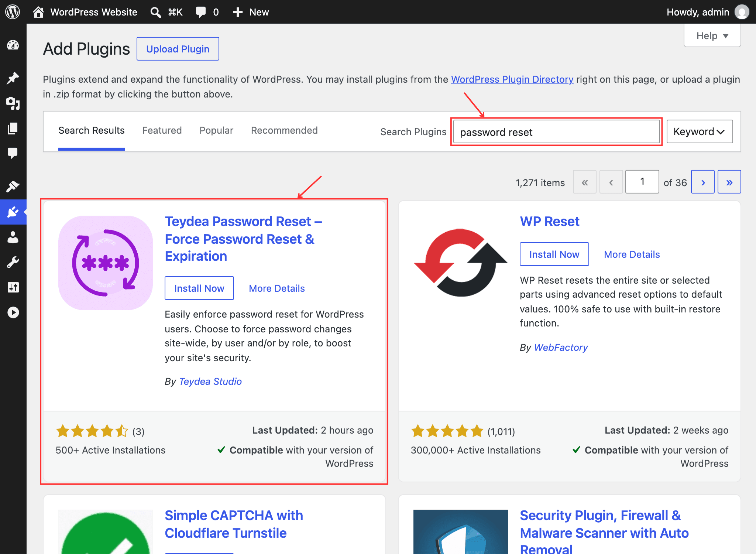756x554 pixels.
Task: Open Tools via the wrench sidebar icon
Action: point(13,262)
